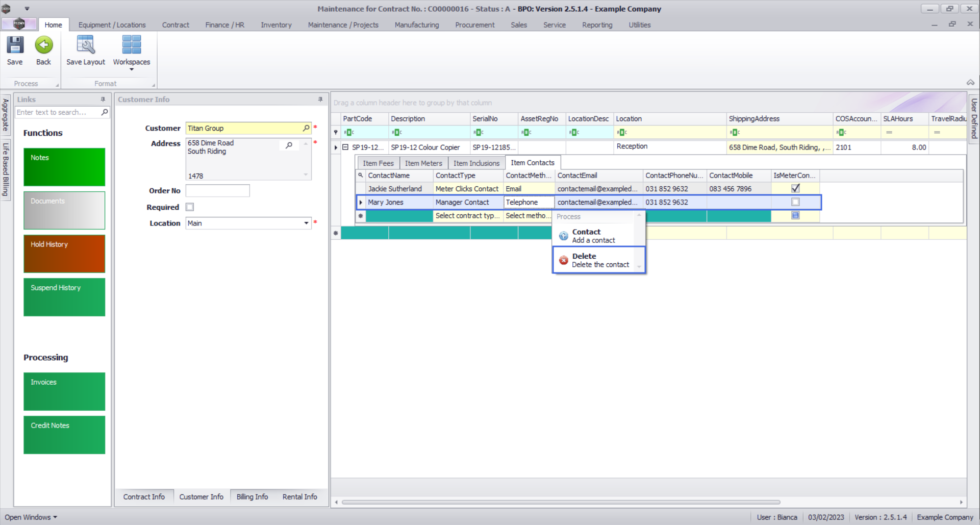Click the Save Layout icon
The height and width of the screenshot is (525, 980).
tap(85, 45)
